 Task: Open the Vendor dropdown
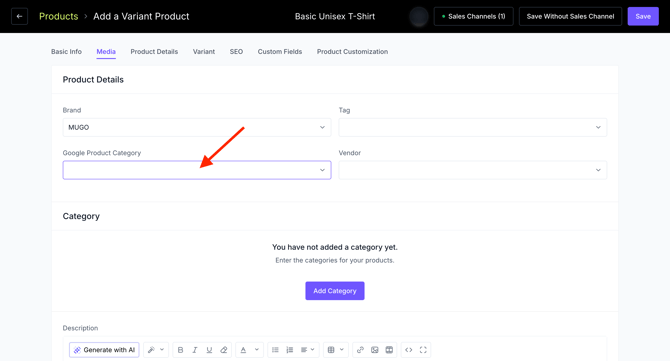[x=473, y=170]
